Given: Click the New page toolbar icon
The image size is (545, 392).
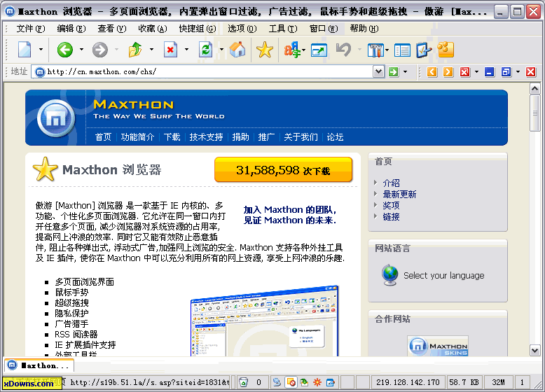Looking at the screenshot, I should (25, 50).
